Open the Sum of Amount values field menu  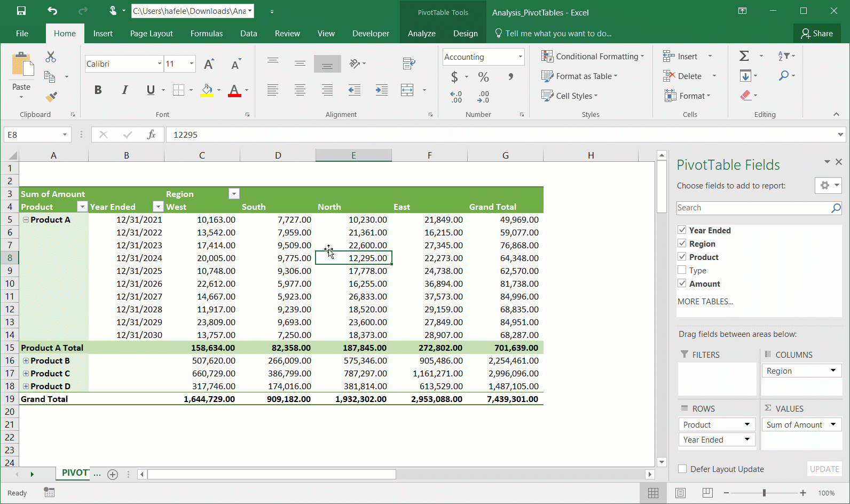833,424
